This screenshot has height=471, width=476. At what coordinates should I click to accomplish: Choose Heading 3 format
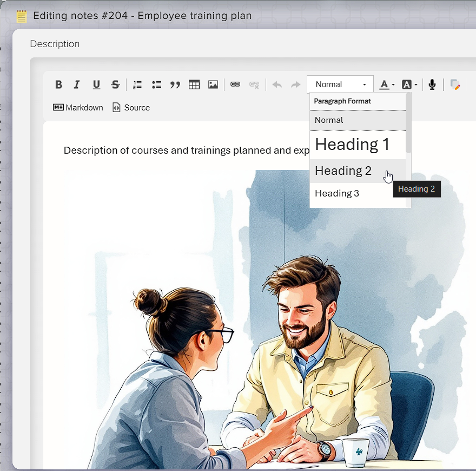pyautogui.click(x=358, y=194)
